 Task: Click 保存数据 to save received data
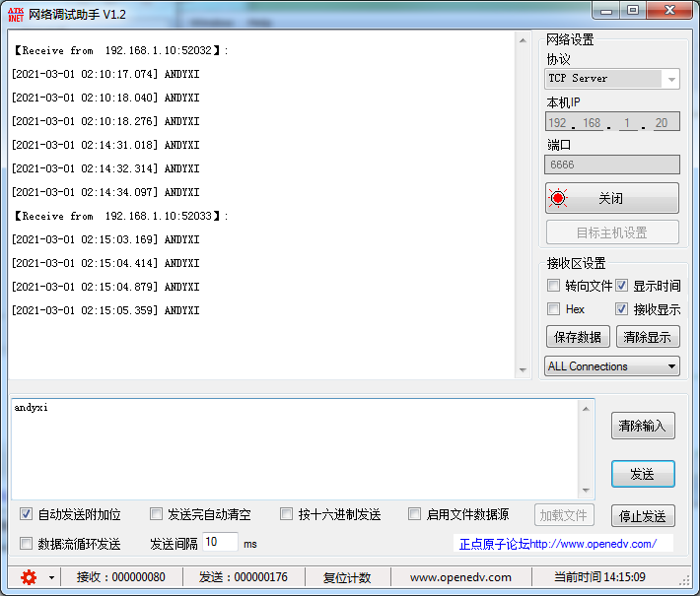pyautogui.click(x=578, y=337)
